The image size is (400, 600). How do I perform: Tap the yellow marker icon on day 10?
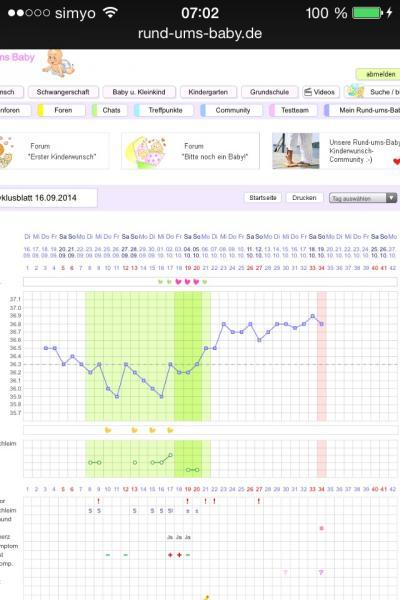pos(108,430)
